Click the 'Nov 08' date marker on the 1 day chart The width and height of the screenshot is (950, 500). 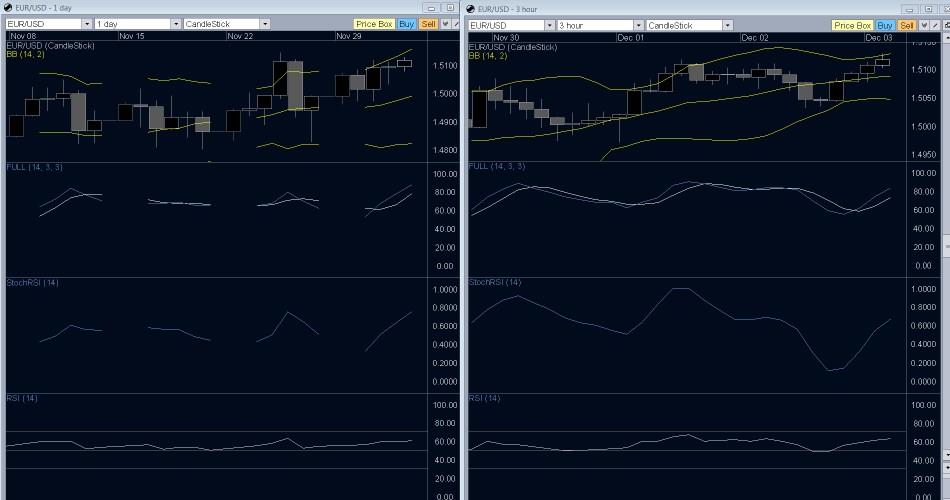(x=23, y=36)
